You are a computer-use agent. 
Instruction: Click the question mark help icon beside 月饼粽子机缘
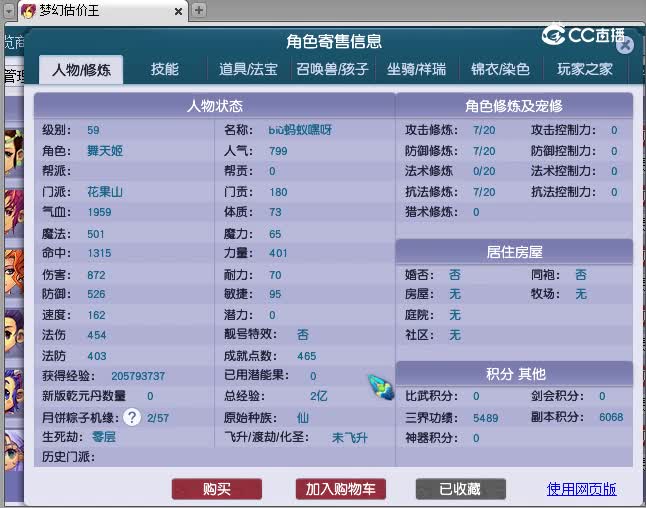132,417
